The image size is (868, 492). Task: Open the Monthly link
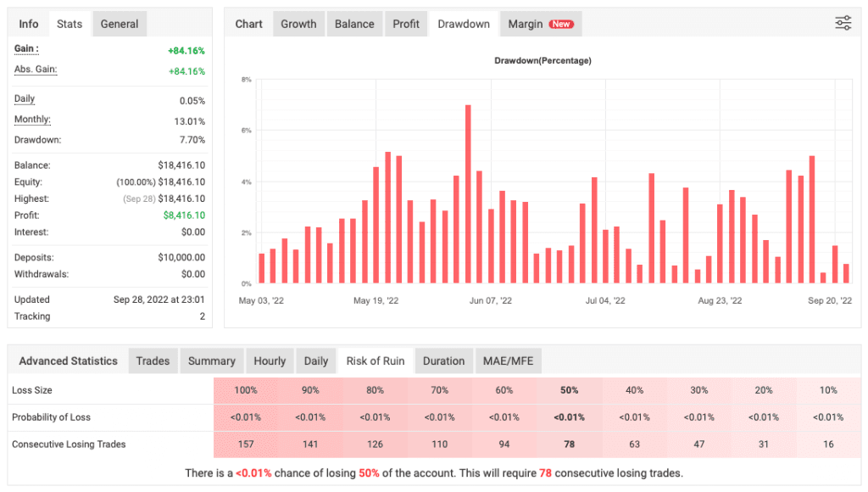click(31, 120)
